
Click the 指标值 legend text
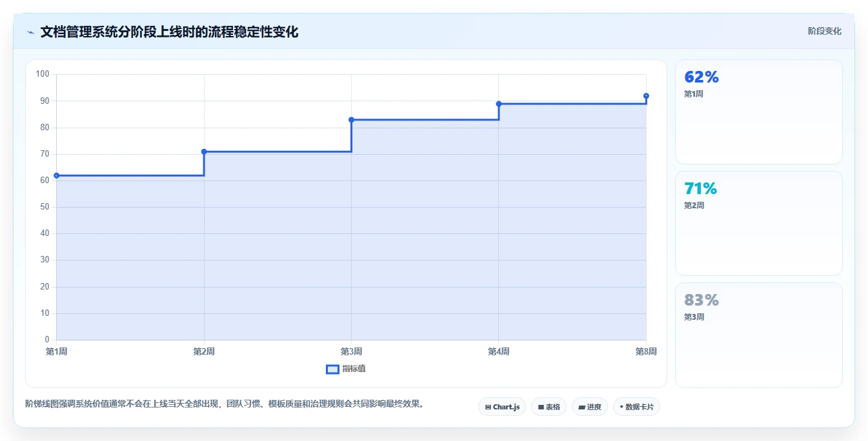click(354, 369)
